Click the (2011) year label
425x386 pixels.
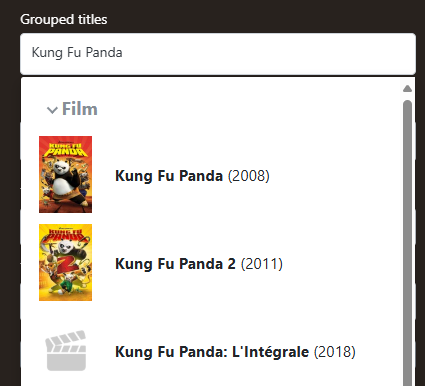(262, 264)
